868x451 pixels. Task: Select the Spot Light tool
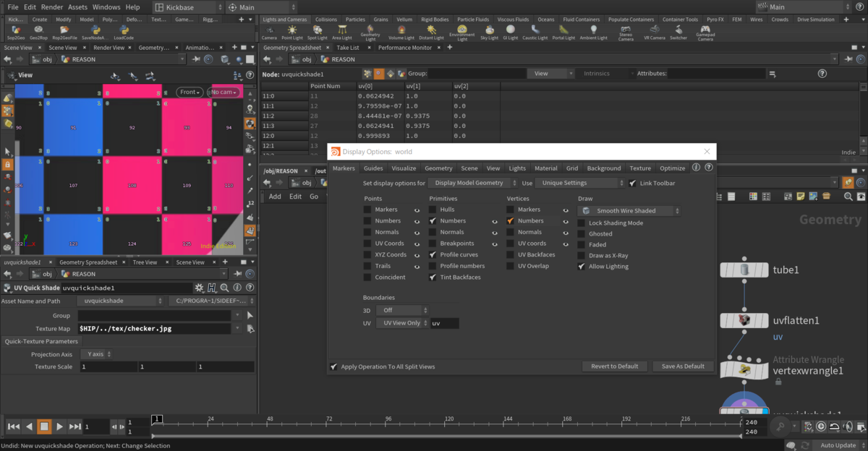pos(317,32)
